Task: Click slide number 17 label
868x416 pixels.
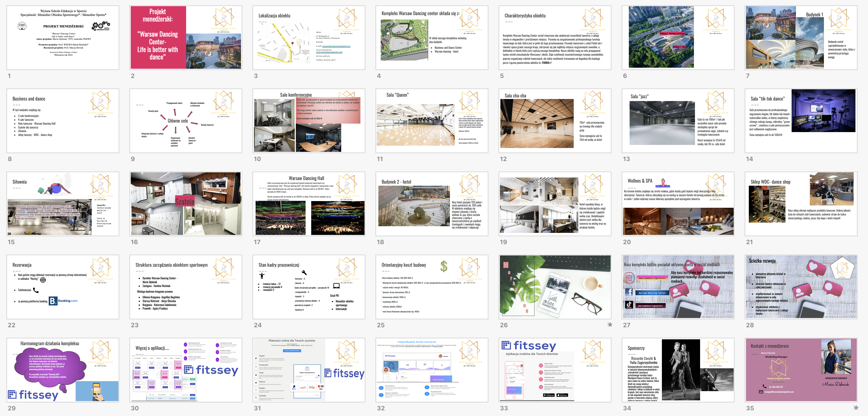Action: click(257, 242)
